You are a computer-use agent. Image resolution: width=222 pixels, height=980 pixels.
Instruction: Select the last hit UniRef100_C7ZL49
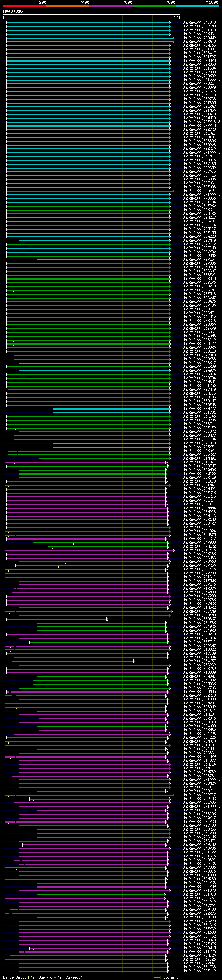pos(199,971)
